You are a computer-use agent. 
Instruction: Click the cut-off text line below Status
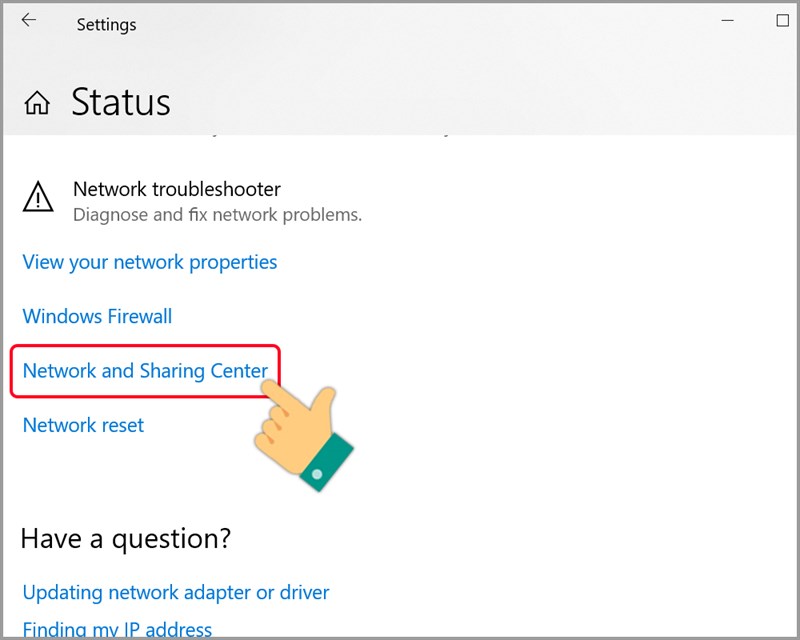[x=300, y=132]
